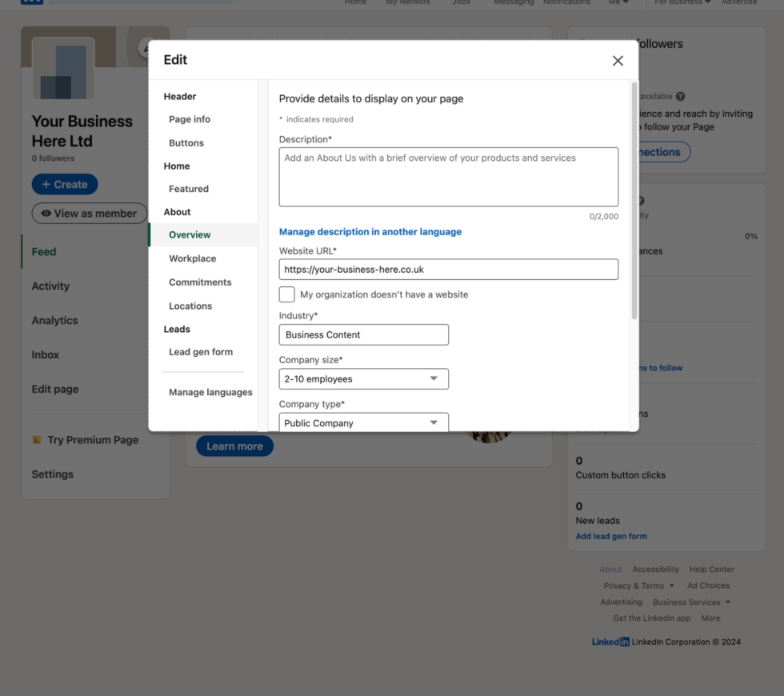Image resolution: width=784 pixels, height=696 pixels.
Task: Switch to the Workplace section in Edit panel
Action: (192, 258)
